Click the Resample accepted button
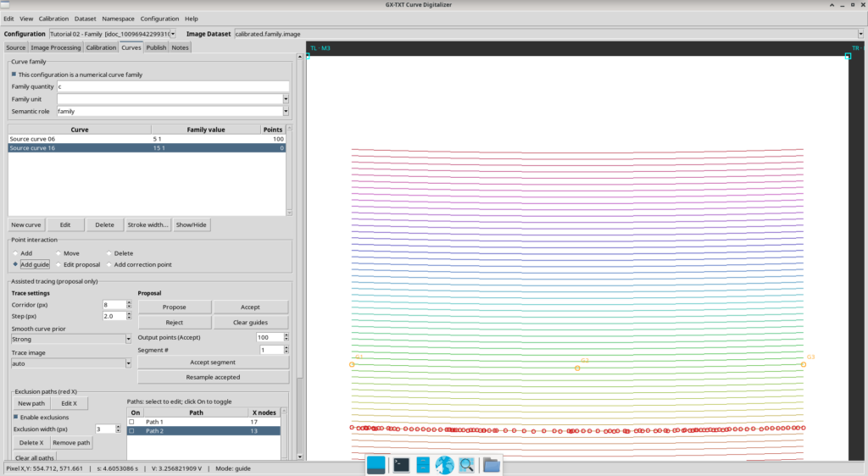This screenshot has width=868, height=476. click(x=213, y=377)
